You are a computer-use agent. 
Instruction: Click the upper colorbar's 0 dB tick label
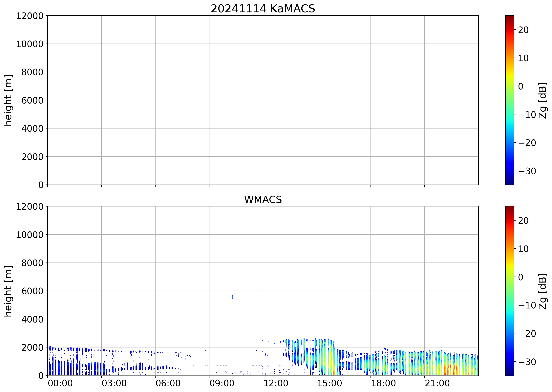tap(520, 86)
